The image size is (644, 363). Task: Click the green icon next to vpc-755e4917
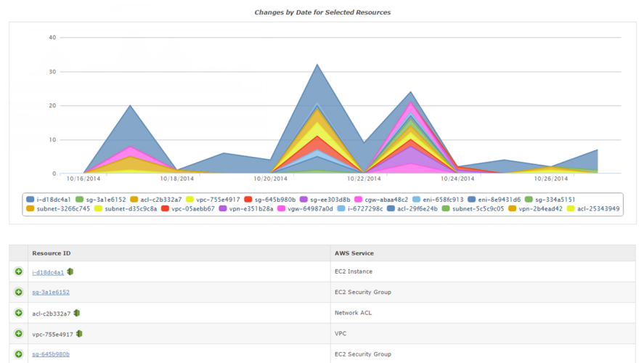[79, 334]
